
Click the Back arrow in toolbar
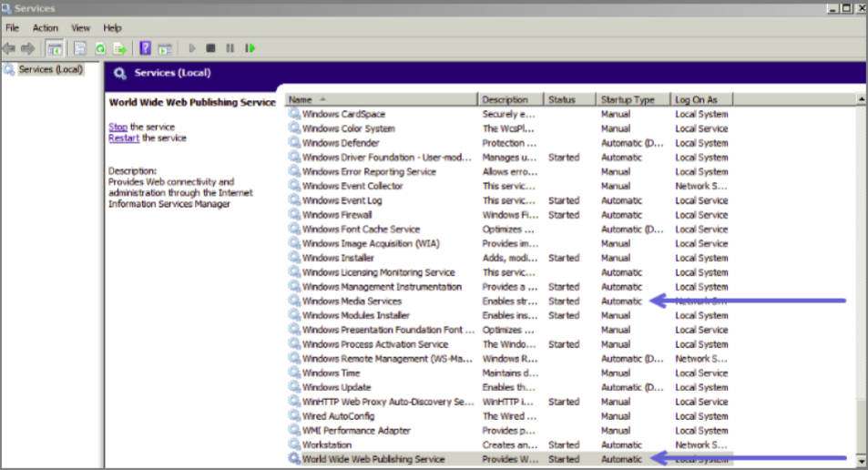click(9, 48)
